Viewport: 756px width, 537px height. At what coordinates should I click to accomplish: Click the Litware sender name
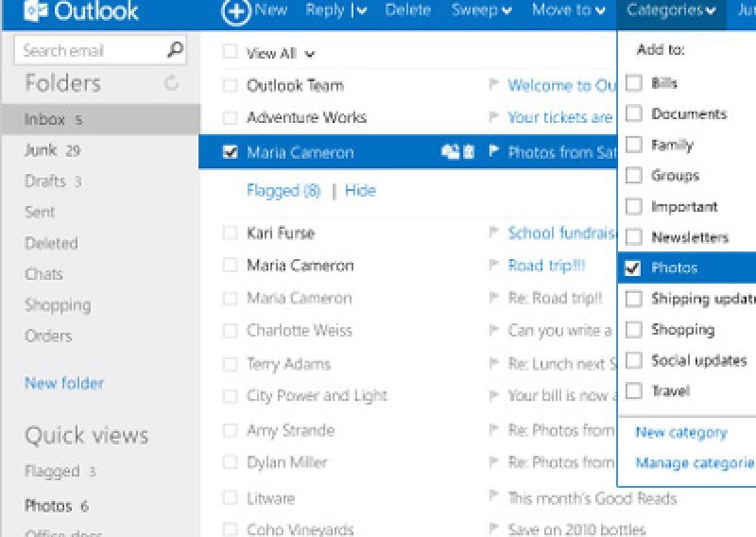coord(270,498)
